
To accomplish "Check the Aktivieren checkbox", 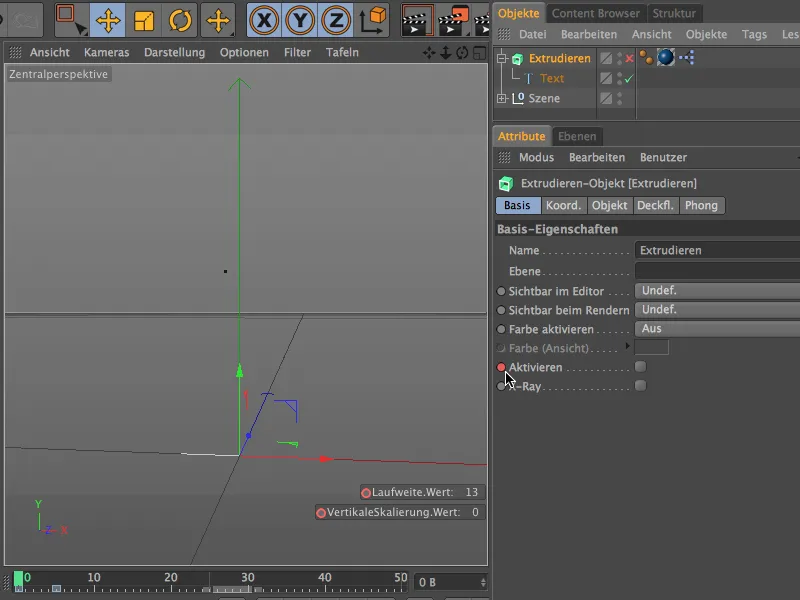I will (640, 367).
